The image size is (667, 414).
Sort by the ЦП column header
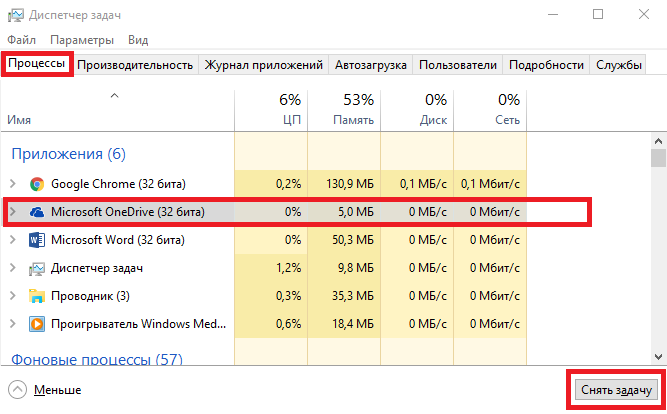tap(271, 110)
